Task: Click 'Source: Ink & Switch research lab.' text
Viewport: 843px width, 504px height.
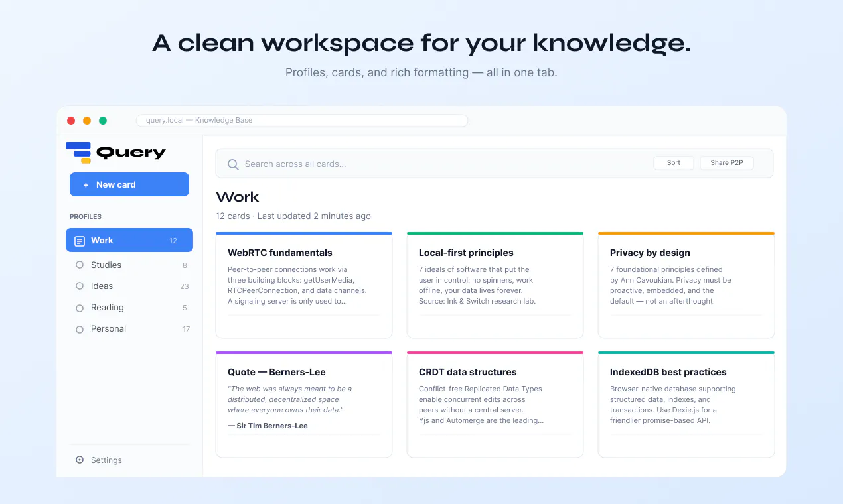Action: (x=477, y=301)
